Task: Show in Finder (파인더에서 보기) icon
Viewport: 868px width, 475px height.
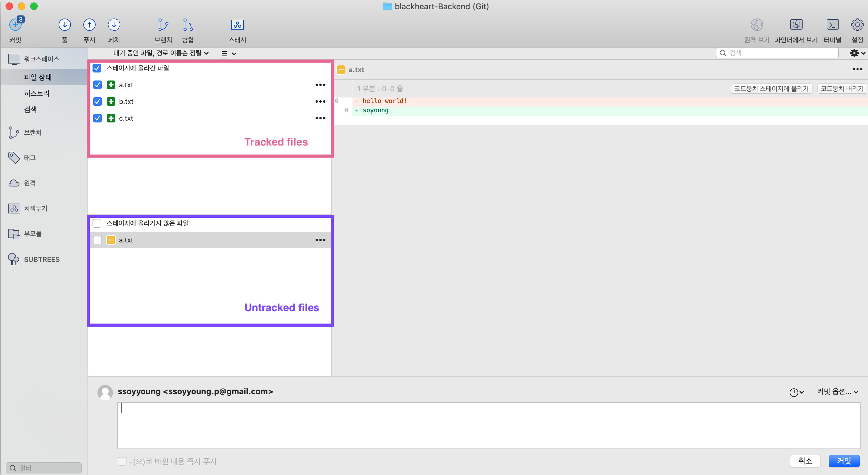Action: (796, 25)
